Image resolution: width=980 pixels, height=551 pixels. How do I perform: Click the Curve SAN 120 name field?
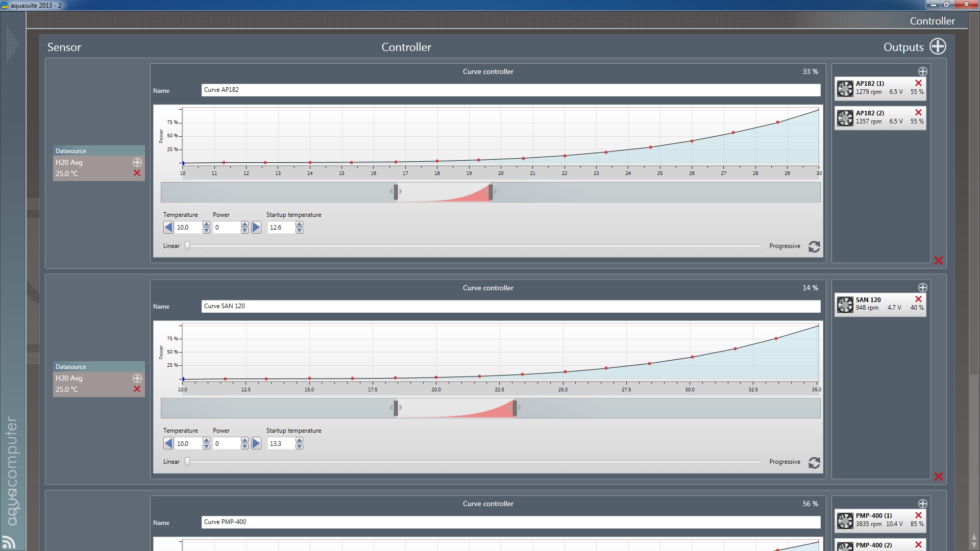(510, 306)
